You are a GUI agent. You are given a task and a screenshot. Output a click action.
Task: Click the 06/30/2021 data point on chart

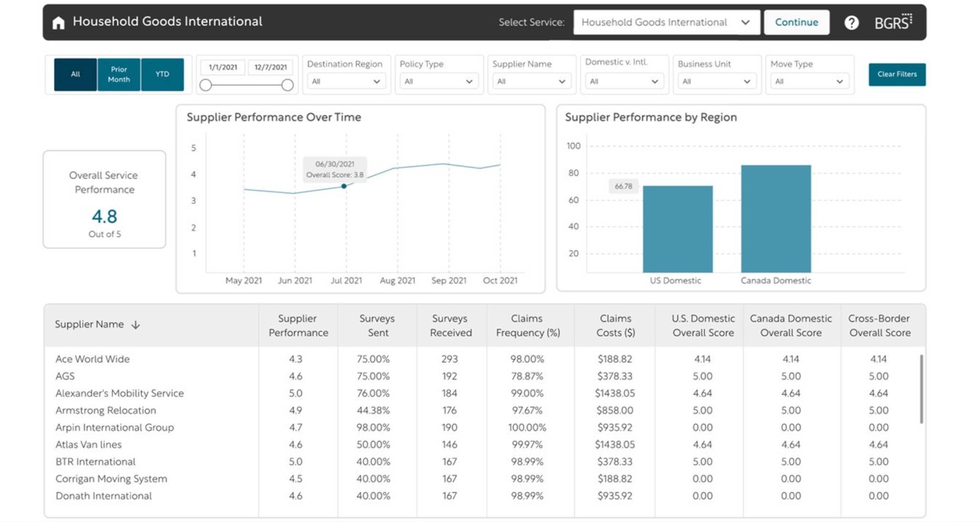(344, 186)
